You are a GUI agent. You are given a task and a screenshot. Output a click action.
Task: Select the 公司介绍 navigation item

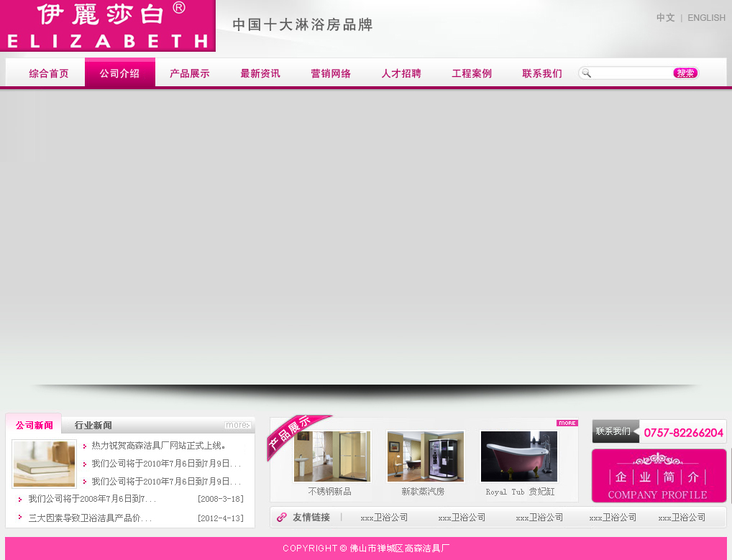click(119, 73)
